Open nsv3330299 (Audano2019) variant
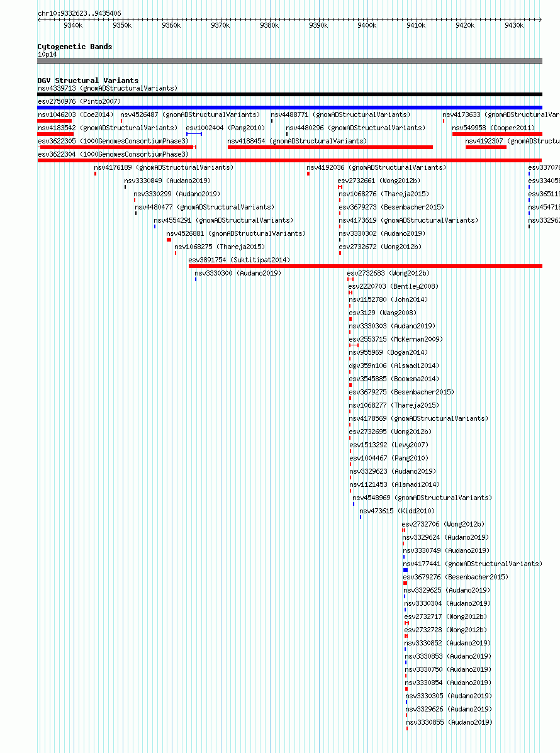560x753 pixels. coord(177,194)
